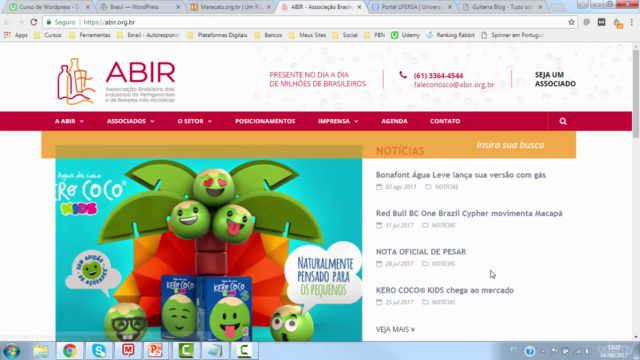The image size is (640, 360).
Task: Open the Social bookmark folder
Action: [345, 35]
